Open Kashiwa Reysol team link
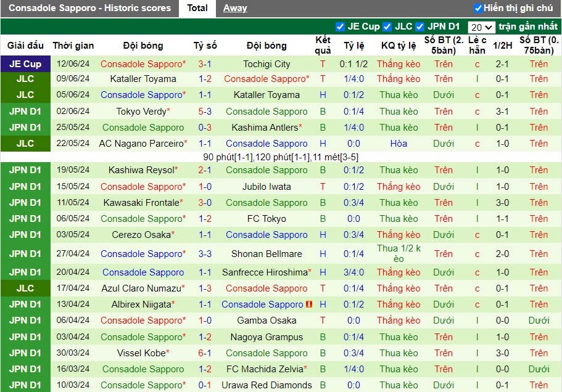The width and height of the screenshot is (562, 392). tap(141, 170)
